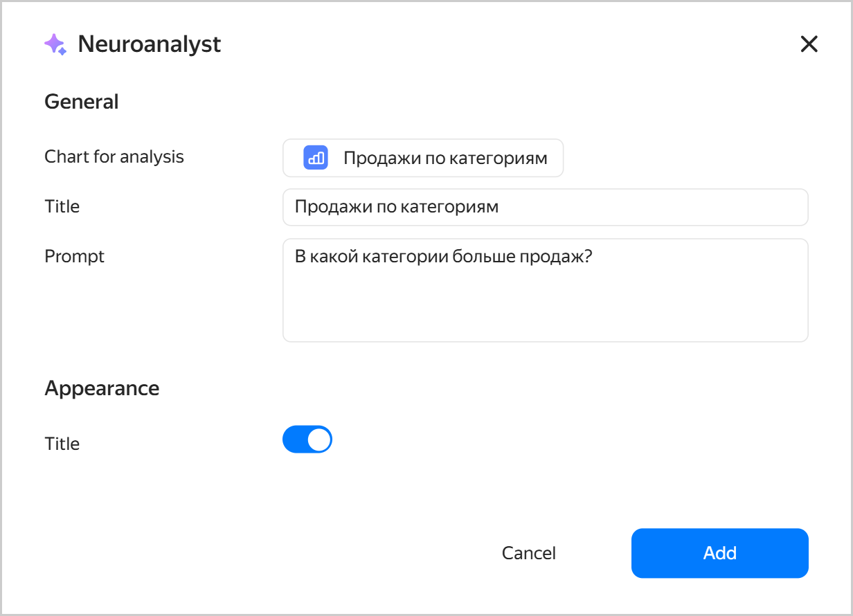Screen dimensions: 853x616
Task: Click the Title label under Appearance
Action: 62,444
